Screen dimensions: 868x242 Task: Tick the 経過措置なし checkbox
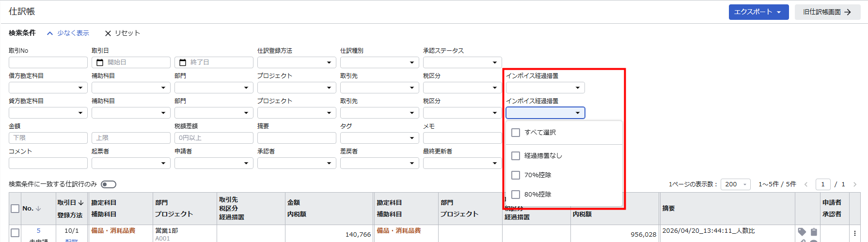pyautogui.click(x=516, y=156)
